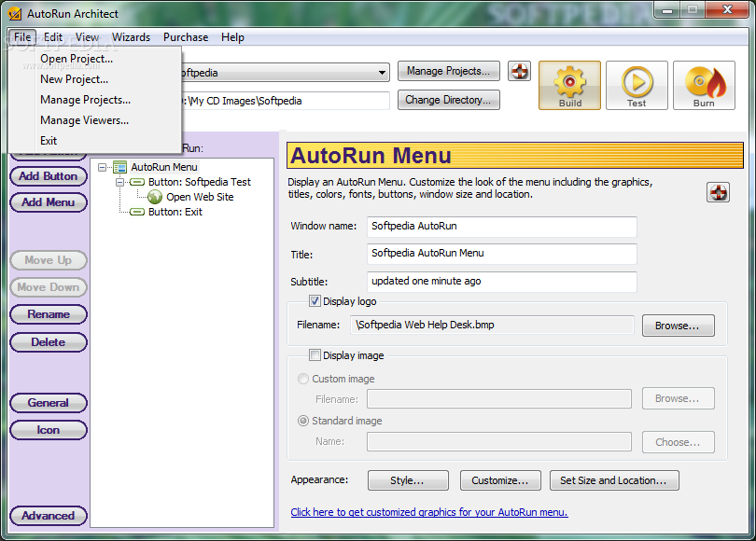Click the AutoRun Menu tree node icon
This screenshot has width=756, height=541.
[x=119, y=167]
